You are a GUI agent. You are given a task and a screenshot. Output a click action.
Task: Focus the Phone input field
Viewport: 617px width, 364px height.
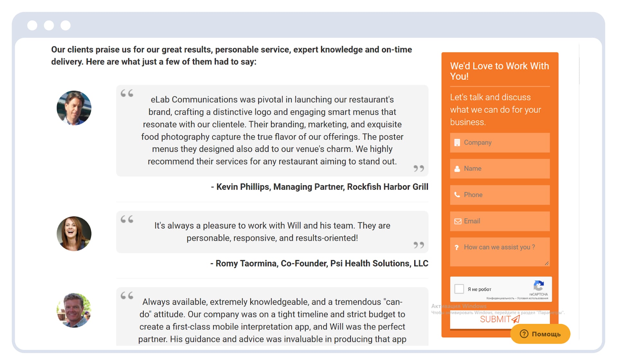[x=500, y=195]
